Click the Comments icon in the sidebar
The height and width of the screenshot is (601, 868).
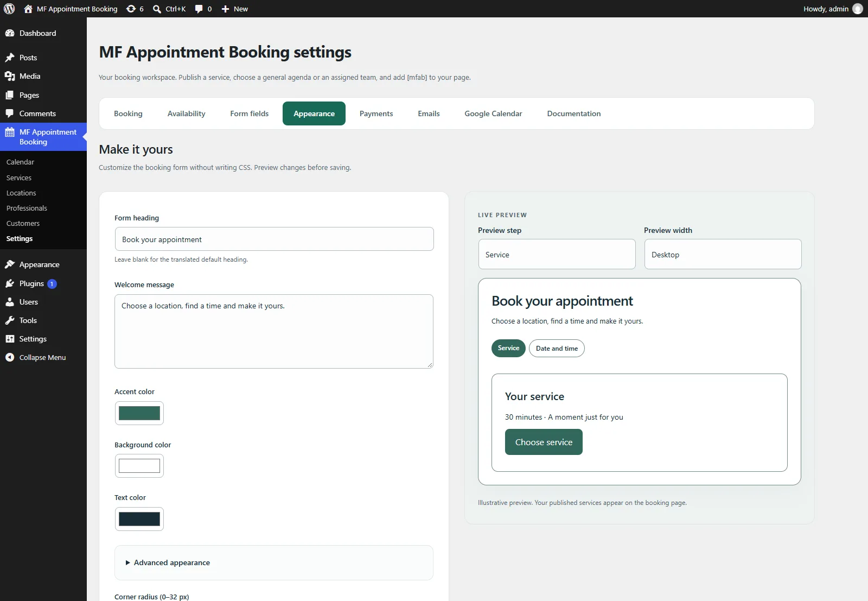coord(10,113)
